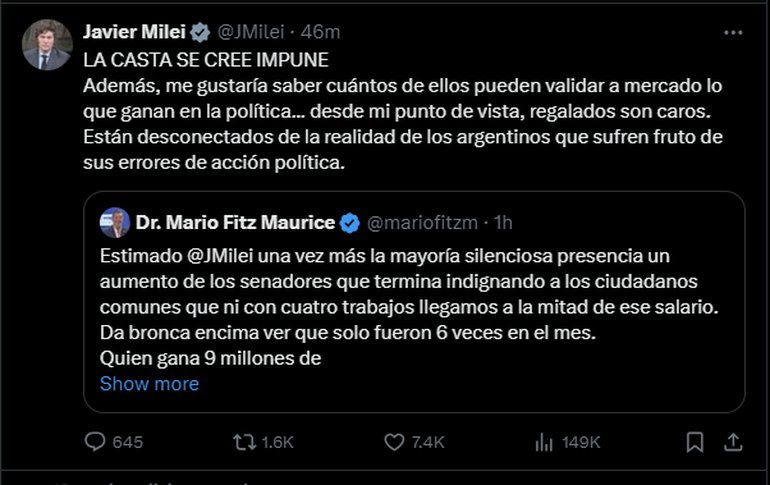This screenshot has width=770, height=485.
Task: Click the 645 replies count
Action: (x=128, y=442)
